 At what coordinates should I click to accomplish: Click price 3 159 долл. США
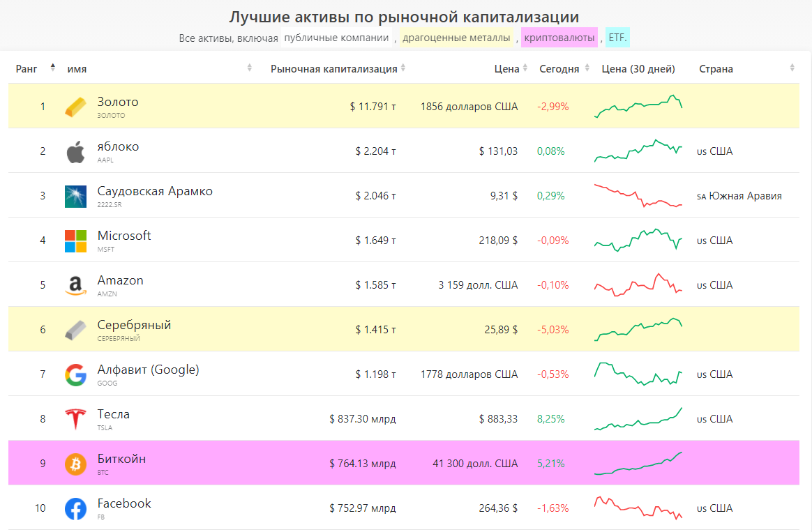coord(478,284)
